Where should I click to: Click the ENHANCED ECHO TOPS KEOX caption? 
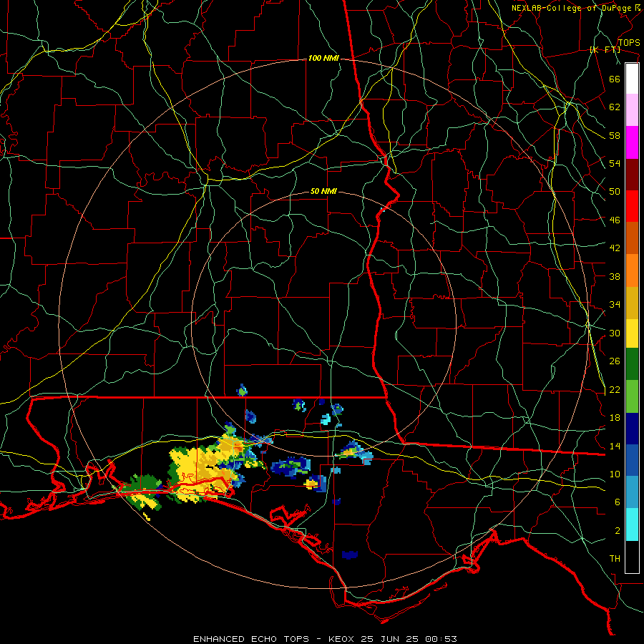325,639
